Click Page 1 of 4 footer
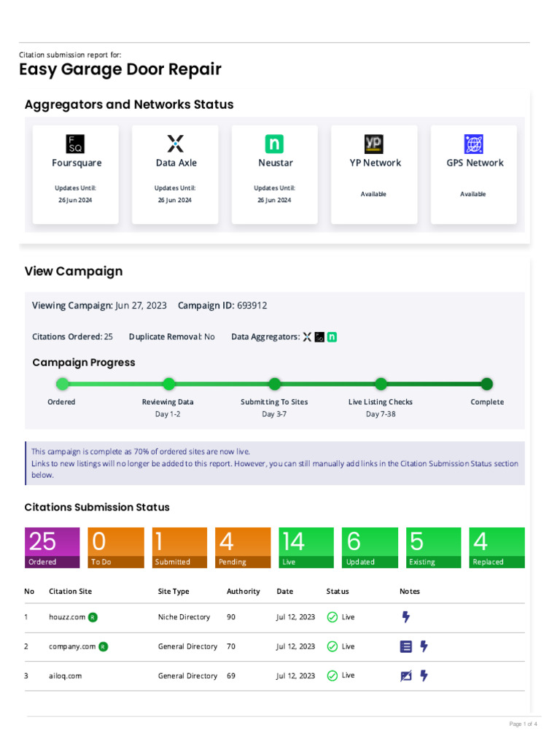 523,724
